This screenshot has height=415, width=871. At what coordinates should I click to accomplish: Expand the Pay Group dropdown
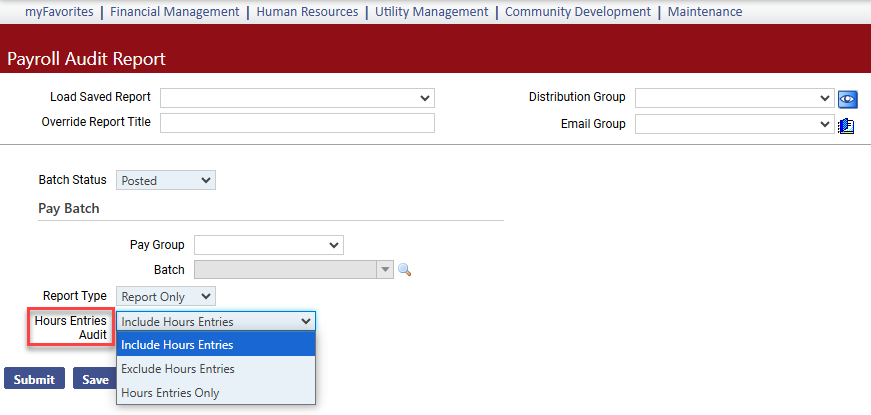(x=269, y=245)
